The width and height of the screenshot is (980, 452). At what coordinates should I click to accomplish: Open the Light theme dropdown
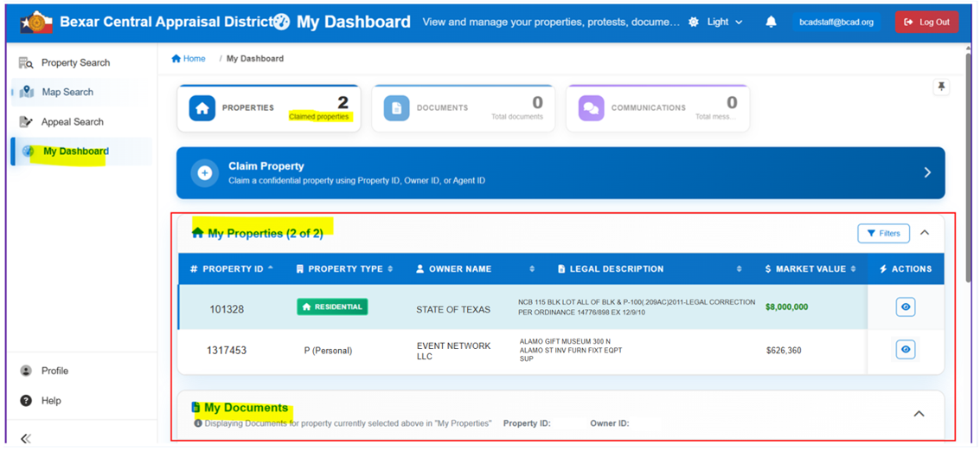tap(716, 22)
